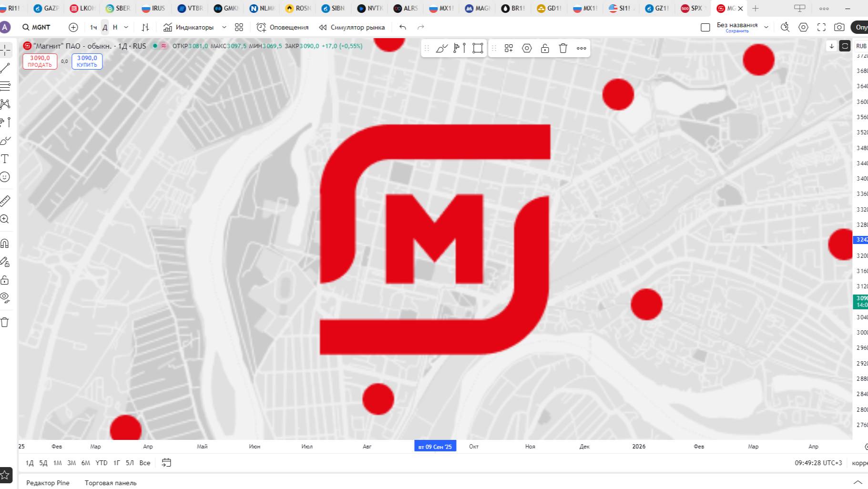This screenshot has width=868, height=489.
Task: Open the down arrow menu beside the RUB label
Action: click(831, 46)
